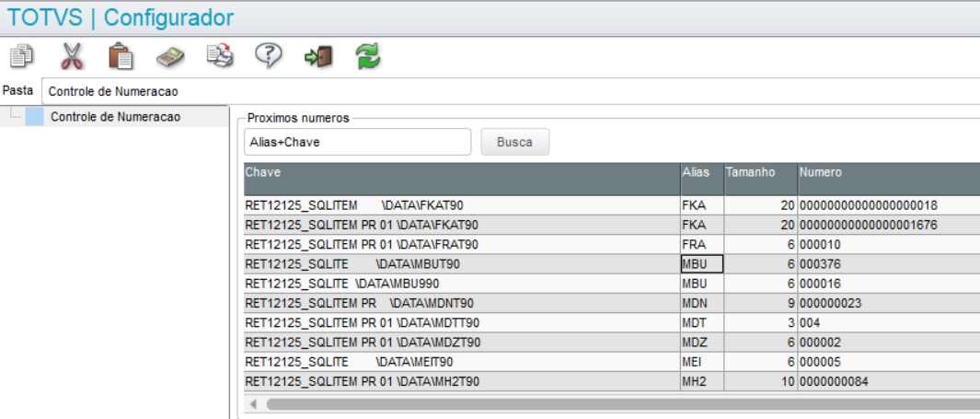Click the Exit door icon
This screenshot has height=419, width=980.
[x=318, y=57]
